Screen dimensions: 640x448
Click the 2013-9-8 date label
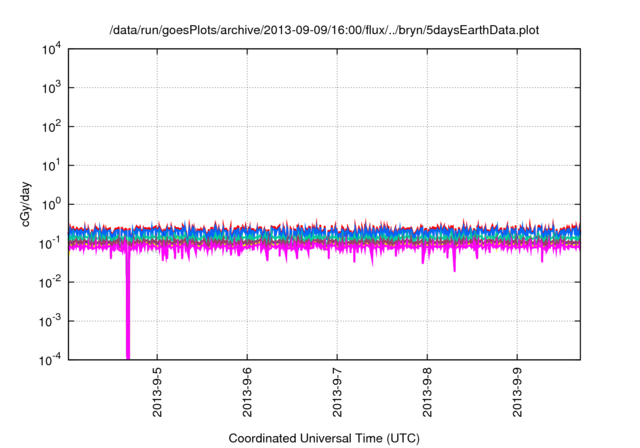(427, 392)
